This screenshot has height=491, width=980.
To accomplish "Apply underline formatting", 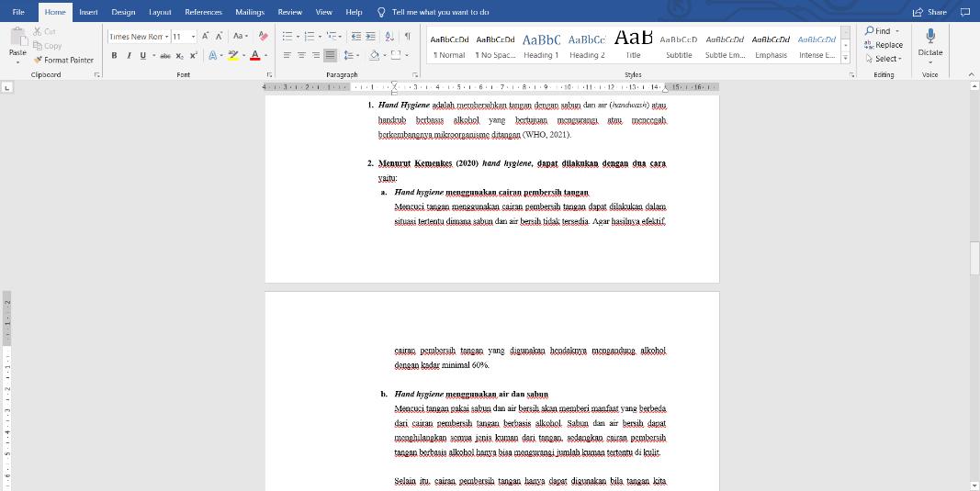I will click(x=143, y=56).
